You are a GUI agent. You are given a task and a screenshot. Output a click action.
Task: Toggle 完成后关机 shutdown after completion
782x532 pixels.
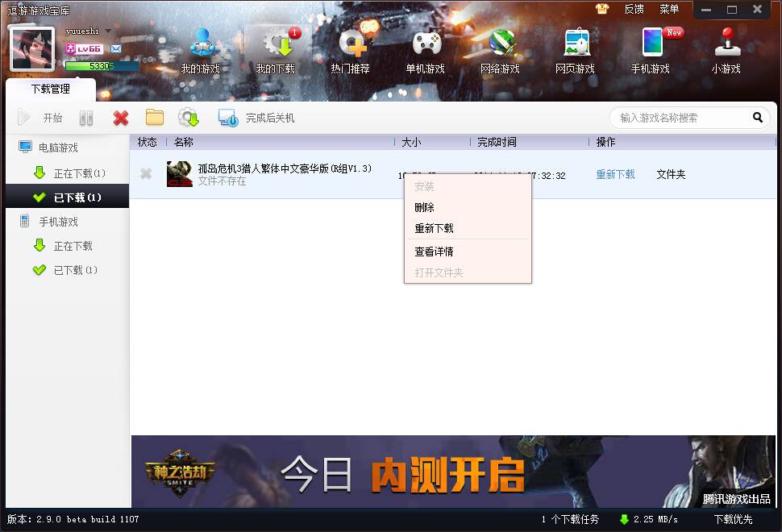(256, 118)
